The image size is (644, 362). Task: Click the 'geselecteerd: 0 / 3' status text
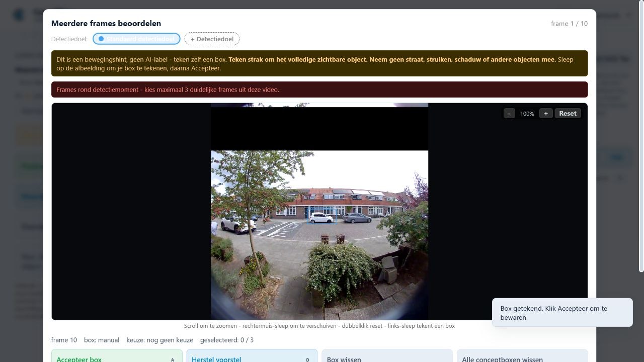[x=227, y=340]
